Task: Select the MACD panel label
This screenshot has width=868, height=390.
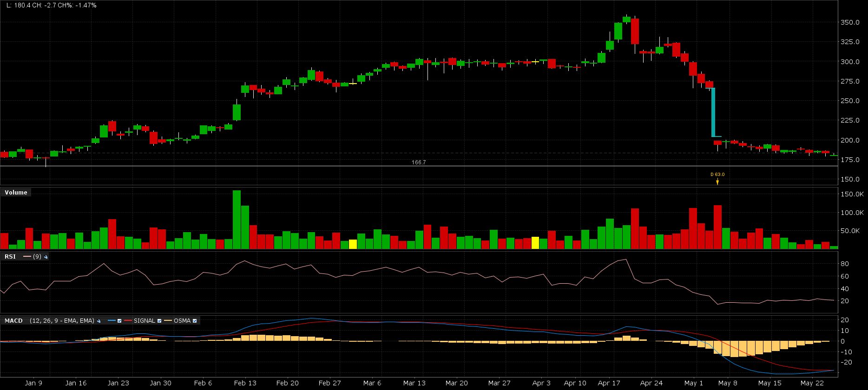Action: [x=13, y=321]
